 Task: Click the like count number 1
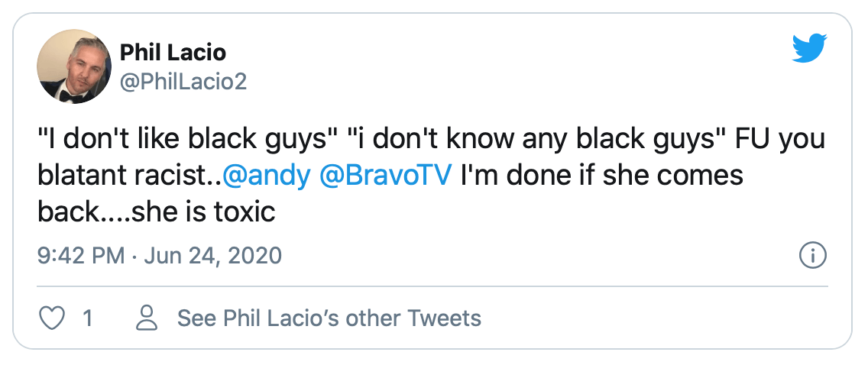point(87,318)
